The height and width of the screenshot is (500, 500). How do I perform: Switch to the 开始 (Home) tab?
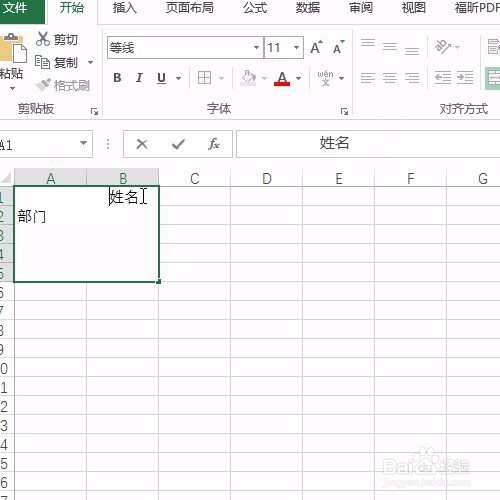72,8
